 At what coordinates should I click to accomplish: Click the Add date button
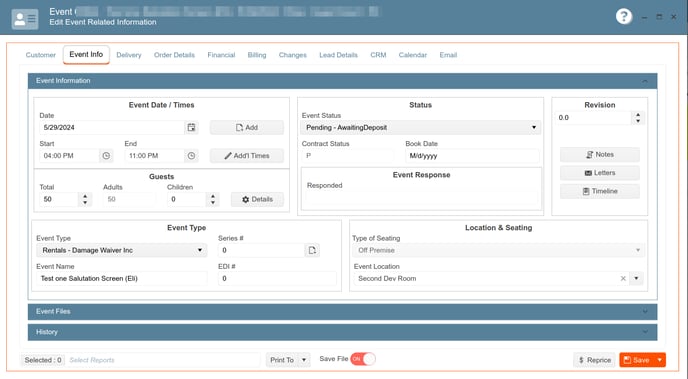(247, 128)
